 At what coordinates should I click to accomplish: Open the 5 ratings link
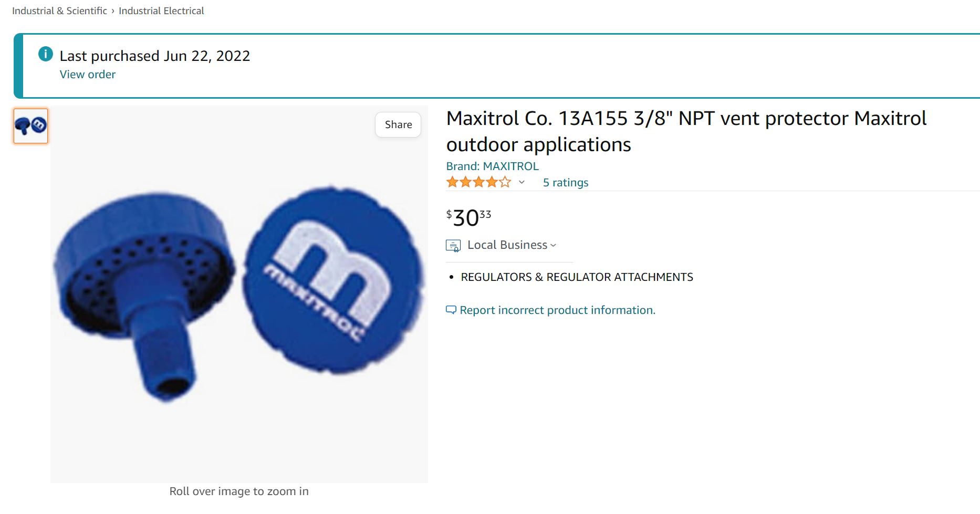pos(565,182)
